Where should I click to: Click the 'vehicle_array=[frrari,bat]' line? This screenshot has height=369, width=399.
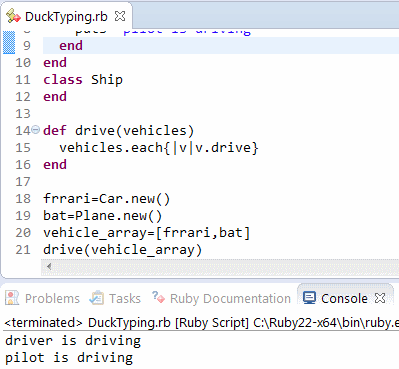point(147,233)
